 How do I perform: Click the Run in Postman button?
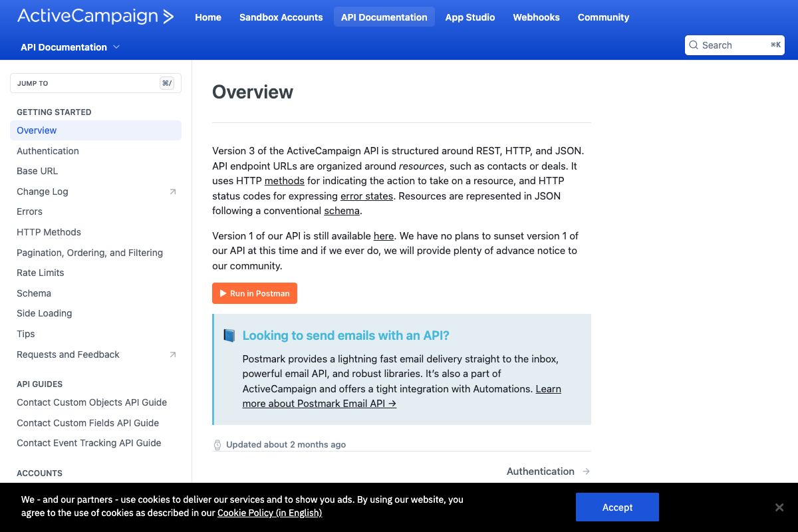tap(255, 293)
